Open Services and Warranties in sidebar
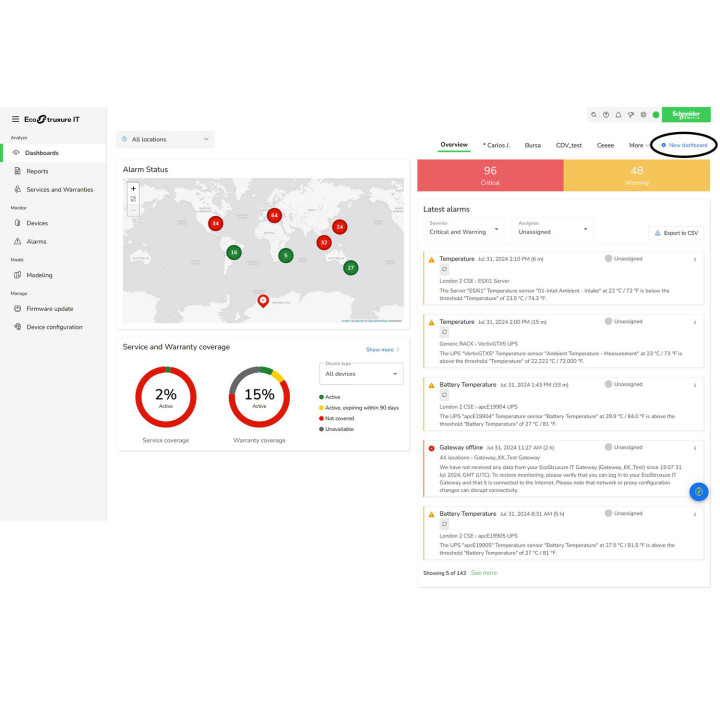Image resolution: width=720 pixels, height=720 pixels. [53, 190]
